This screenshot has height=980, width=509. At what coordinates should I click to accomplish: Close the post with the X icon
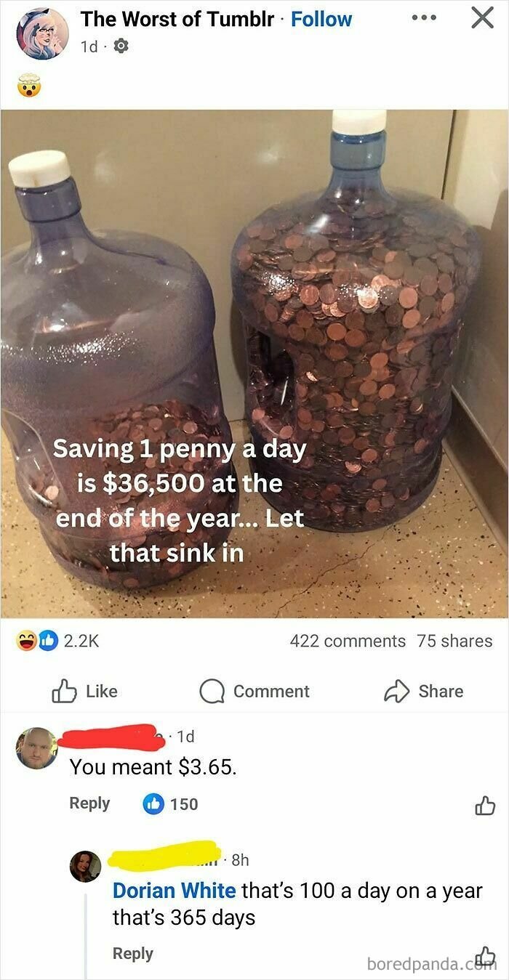(481, 17)
